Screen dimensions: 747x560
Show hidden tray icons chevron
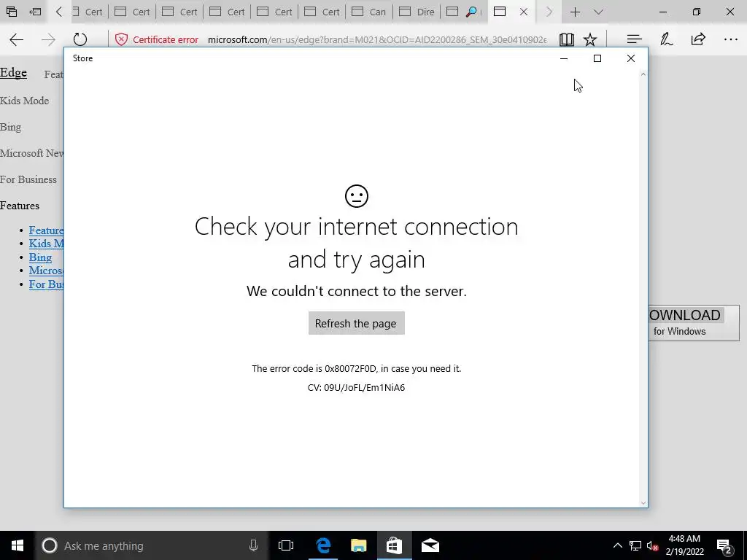tap(617, 545)
